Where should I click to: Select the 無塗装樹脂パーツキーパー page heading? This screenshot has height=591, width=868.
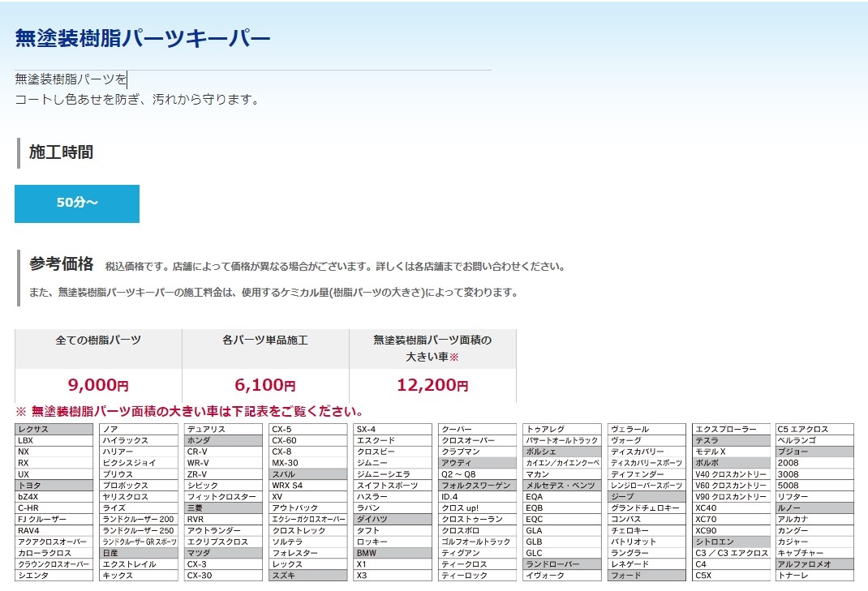pos(143,38)
